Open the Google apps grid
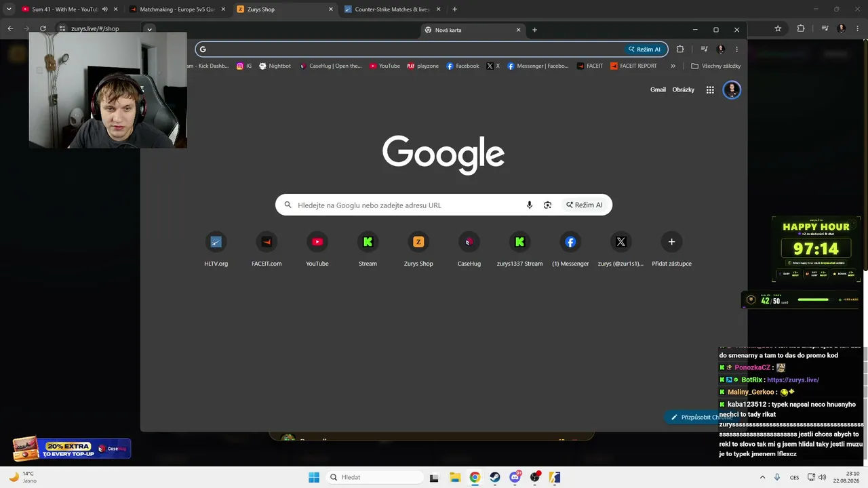Screen dimensions: 868x488 pyautogui.click(x=710, y=89)
